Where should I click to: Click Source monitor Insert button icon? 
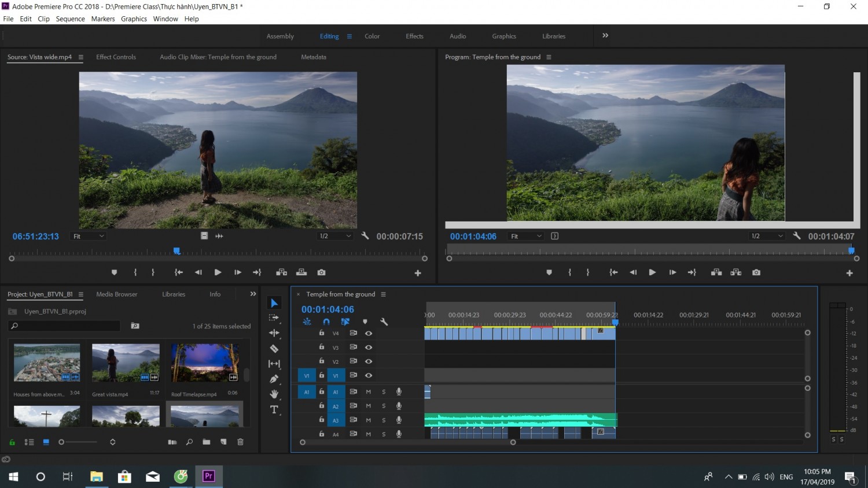(x=282, y=272)
